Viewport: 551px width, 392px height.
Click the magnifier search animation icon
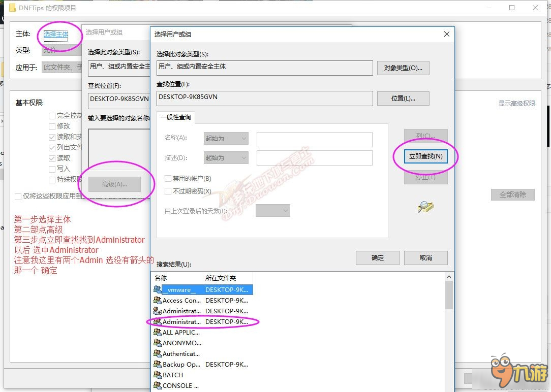click(x=425, y=207)
